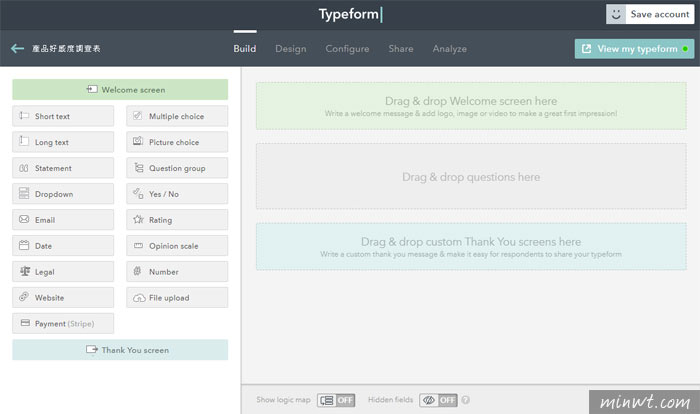Select the Question group block
Viewport: 700px width, 414px height.
point(177,168)
